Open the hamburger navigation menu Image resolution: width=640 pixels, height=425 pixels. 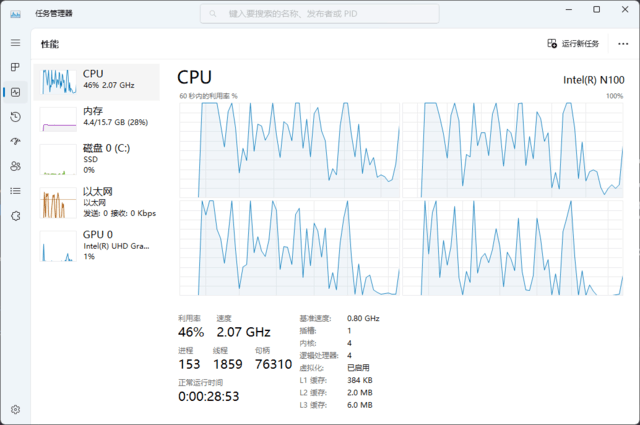(15, 43)
